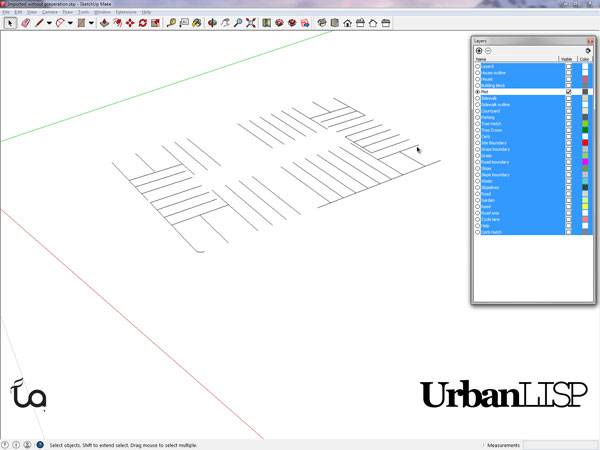Open the Window menu
This screenshot has height=450, width=600.
pos(102,12)
